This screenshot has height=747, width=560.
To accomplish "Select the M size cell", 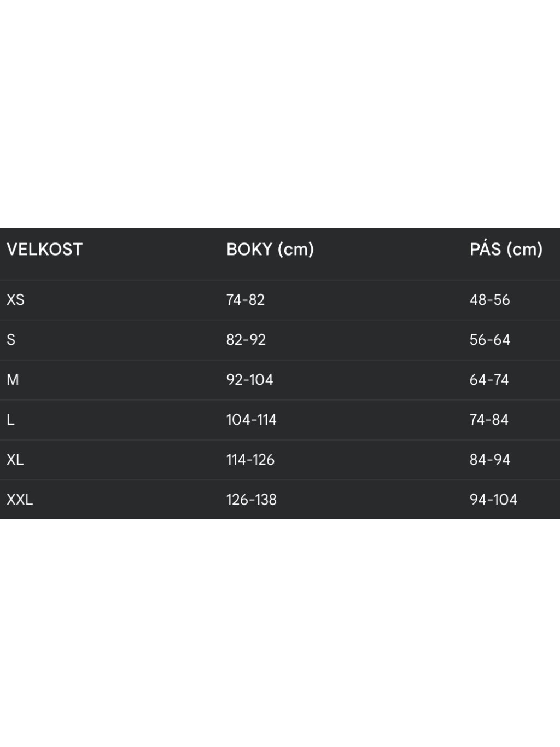I will pyautogui.click(x=13, y=380).
